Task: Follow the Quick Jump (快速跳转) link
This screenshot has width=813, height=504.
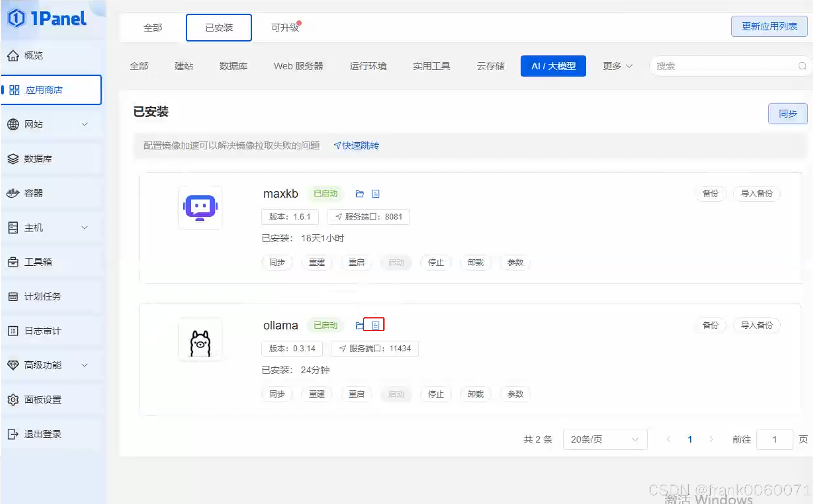Action: point(356,145)
